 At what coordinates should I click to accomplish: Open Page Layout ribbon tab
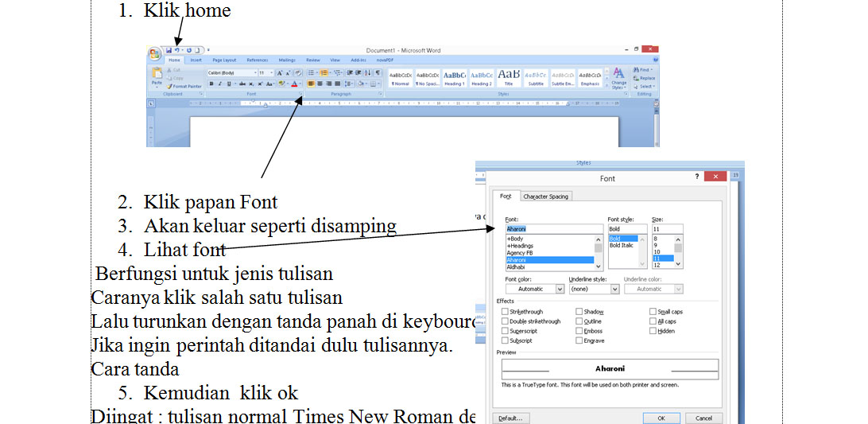point(224,60)
